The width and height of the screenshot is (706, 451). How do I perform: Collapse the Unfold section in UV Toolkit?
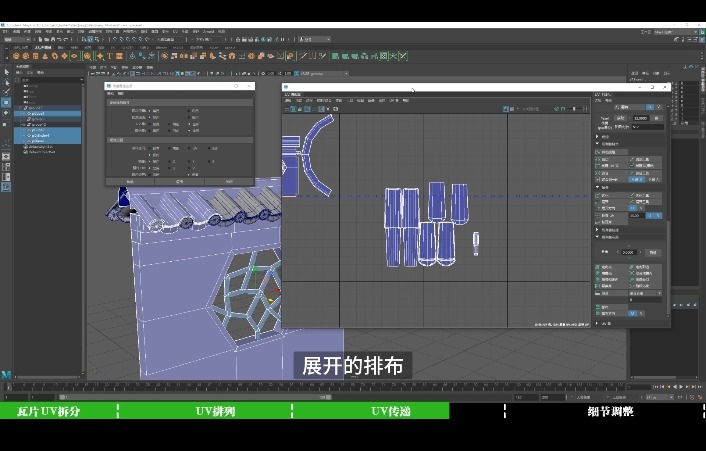[x=597, y=187]
